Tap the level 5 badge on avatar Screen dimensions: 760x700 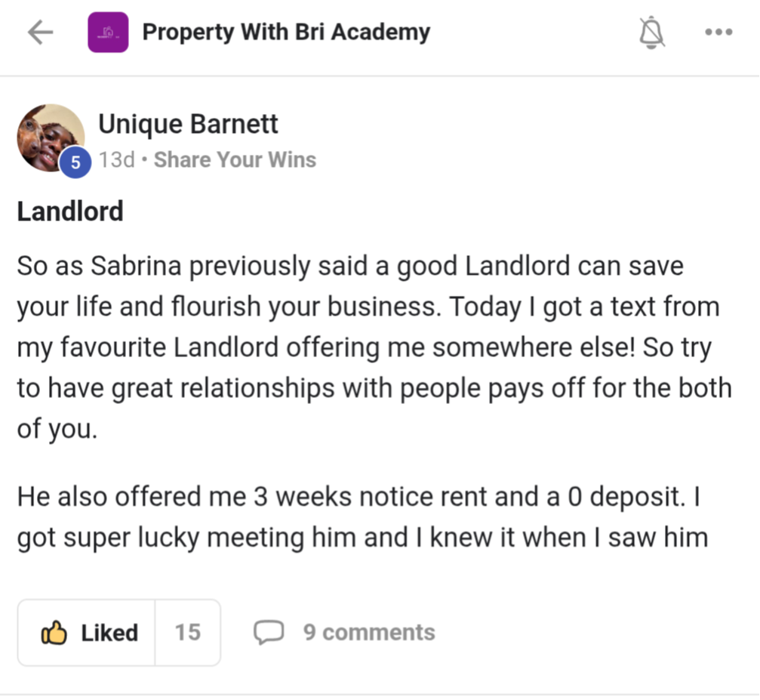[75, 162]
